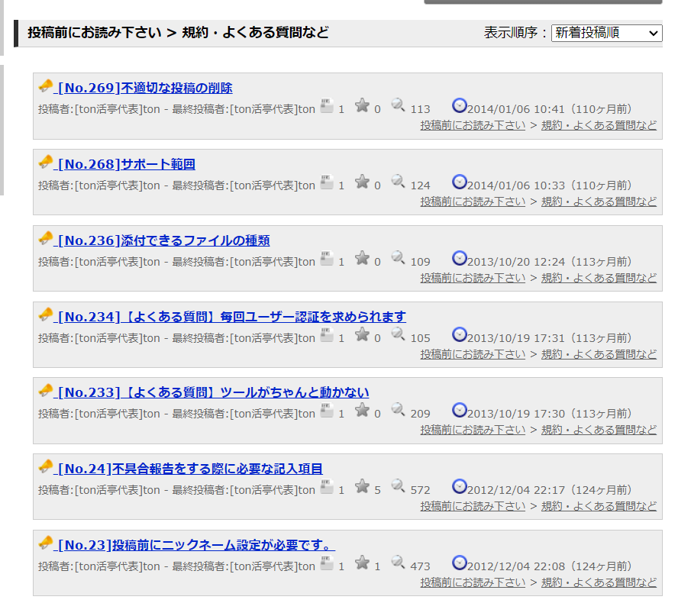This screenshot has height=616, width=691.
Task: Click the reply count icon for No.236
Action: coord(327,258)
